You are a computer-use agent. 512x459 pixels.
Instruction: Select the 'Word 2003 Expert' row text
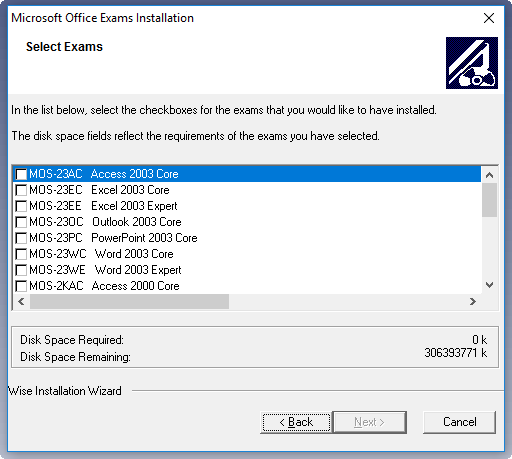138,270
